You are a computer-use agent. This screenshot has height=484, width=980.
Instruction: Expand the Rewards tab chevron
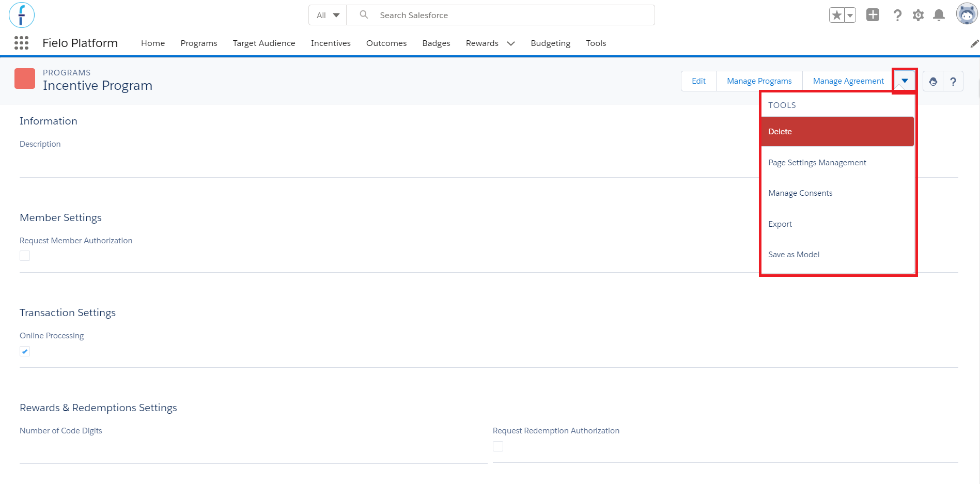click(x=511, y=43)
